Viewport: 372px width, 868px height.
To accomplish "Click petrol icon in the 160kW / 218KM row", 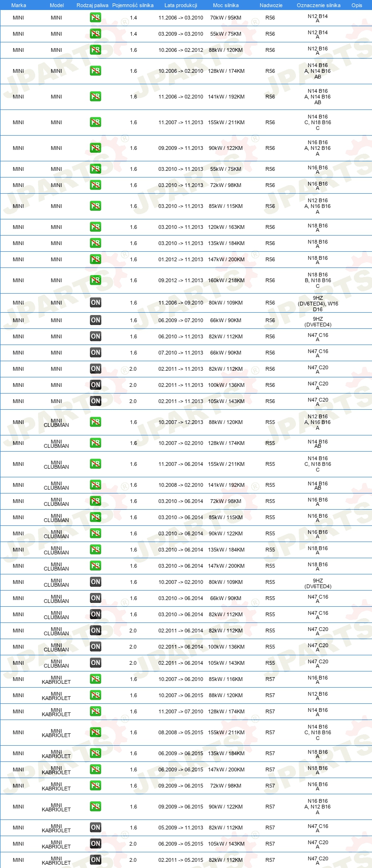I will 96,280.
